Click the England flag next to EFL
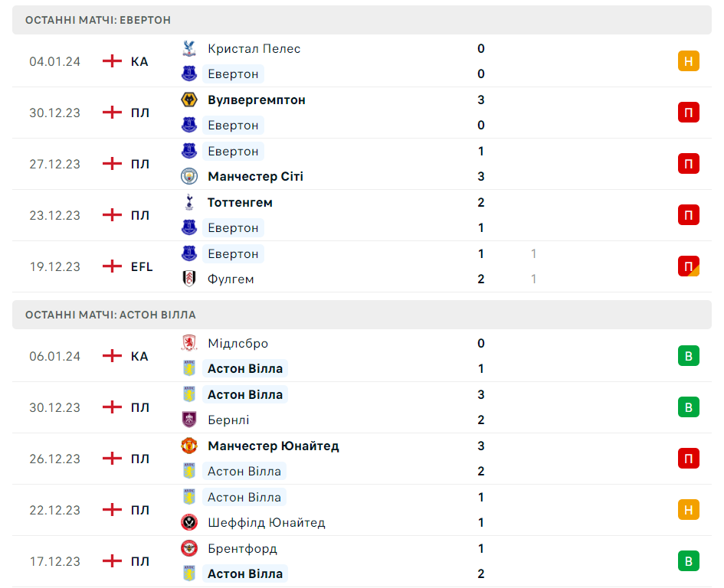Screen dimensions: 724x588 (x=113, y=266)
